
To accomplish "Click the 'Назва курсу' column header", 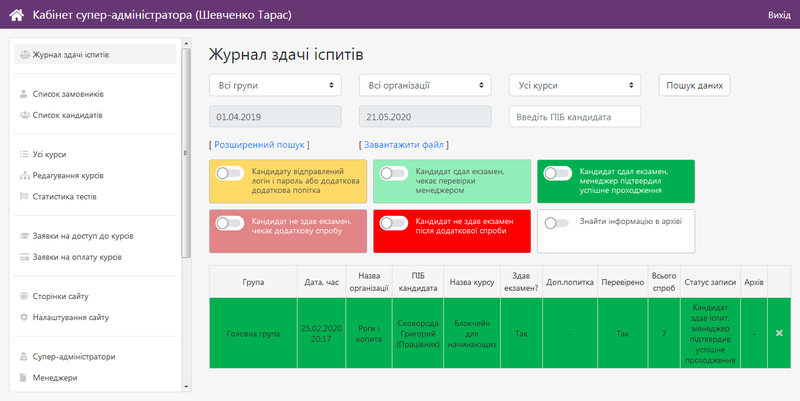I will [472, 282].
